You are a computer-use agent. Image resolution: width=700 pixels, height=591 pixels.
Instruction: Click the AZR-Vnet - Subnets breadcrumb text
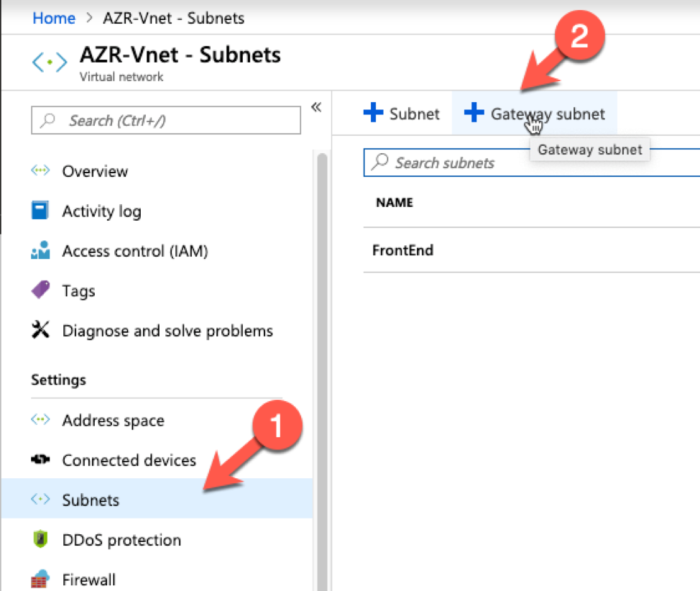(173, 18)
